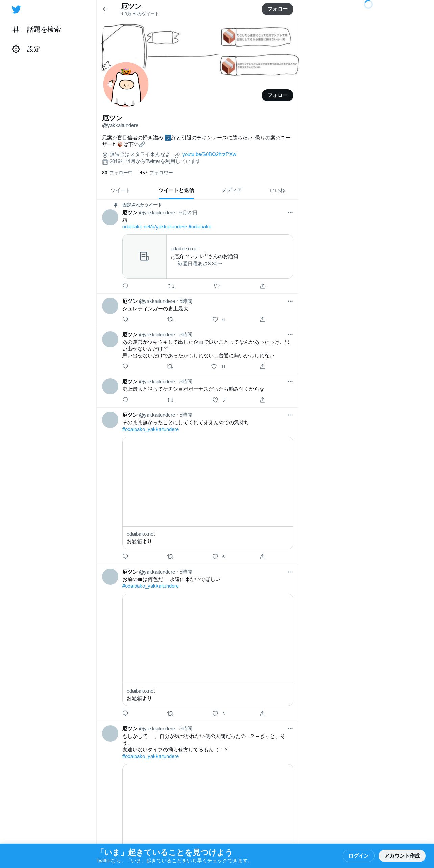Retweet the pinned 箱 tweet
This screenshot has height=868, width=434.
coord(171,286)
